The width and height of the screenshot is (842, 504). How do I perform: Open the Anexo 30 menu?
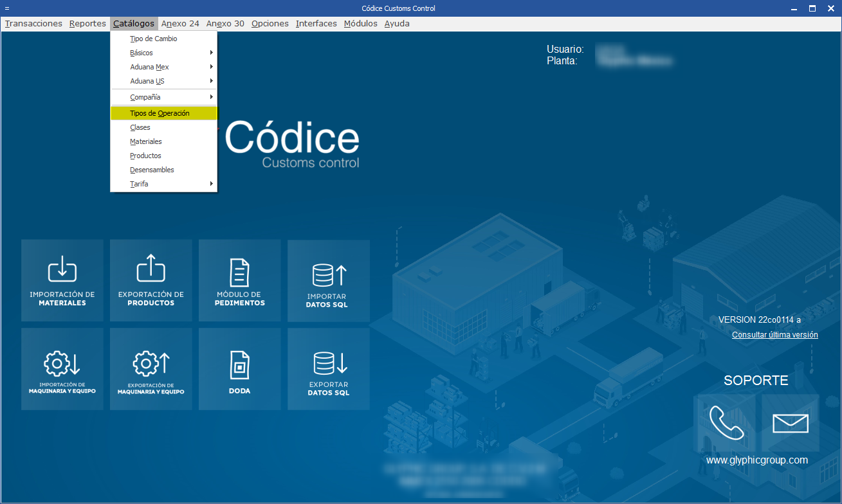(225, 24)
